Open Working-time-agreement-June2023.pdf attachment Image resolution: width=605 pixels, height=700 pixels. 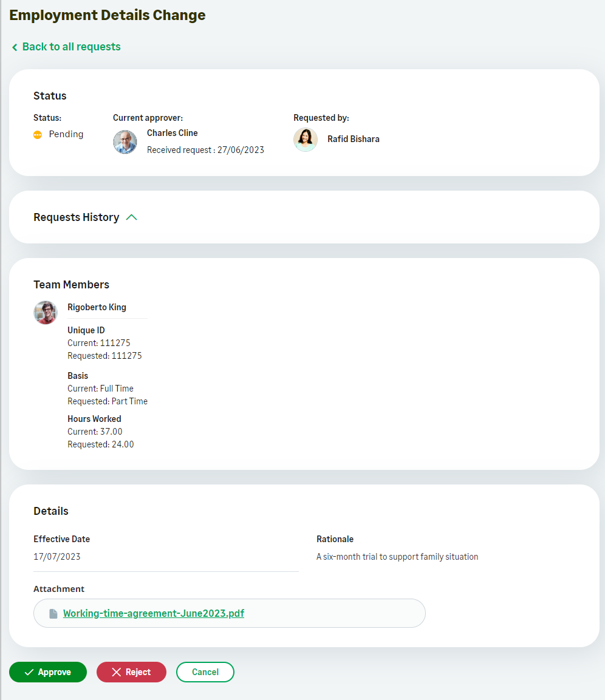(x=154, y=613)
